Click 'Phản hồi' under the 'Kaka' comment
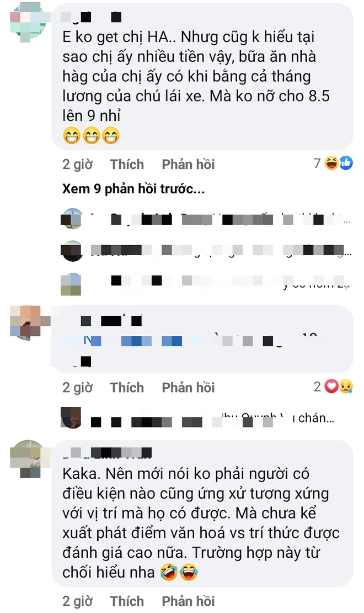The image size is (364, 613). (188, 601)
